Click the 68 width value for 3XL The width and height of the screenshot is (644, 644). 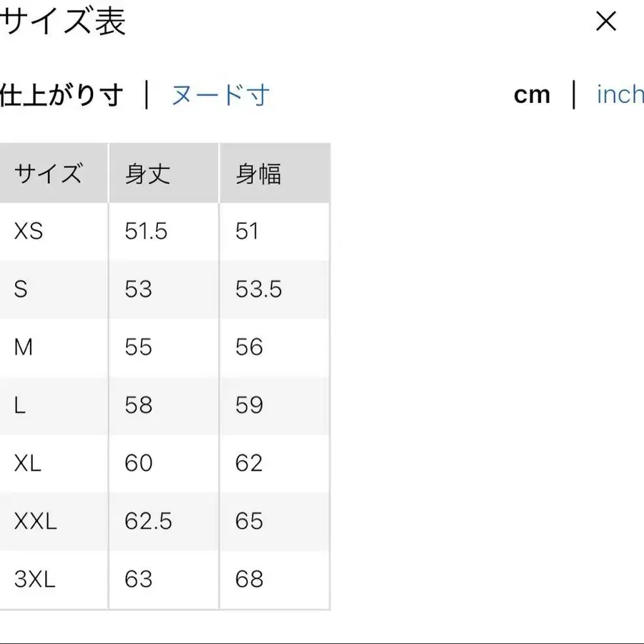(x=249, y=579)
